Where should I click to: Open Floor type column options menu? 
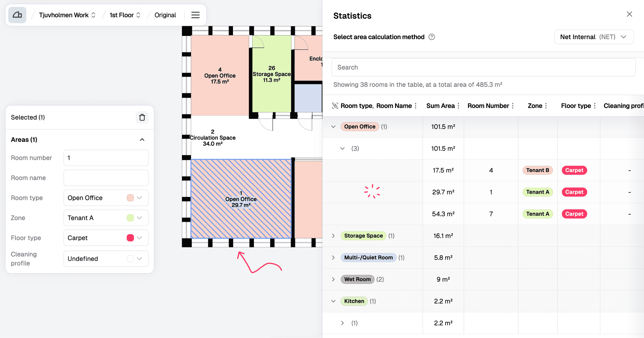pyautogui.click(x=595, y=106)
